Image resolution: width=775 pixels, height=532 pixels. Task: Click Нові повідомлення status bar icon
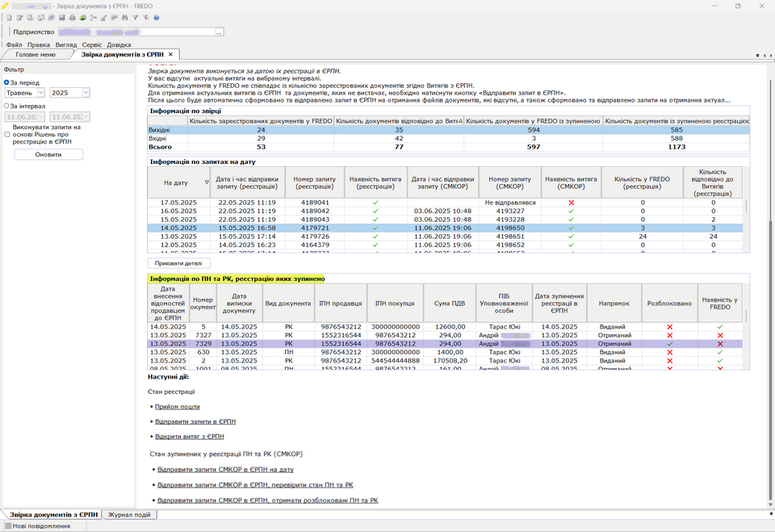8,526
